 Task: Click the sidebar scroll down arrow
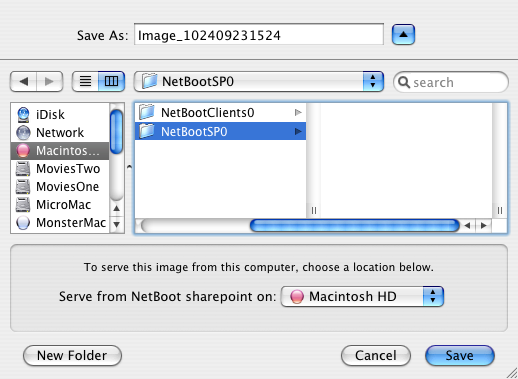pyautogui.click(x=116, y=224)
